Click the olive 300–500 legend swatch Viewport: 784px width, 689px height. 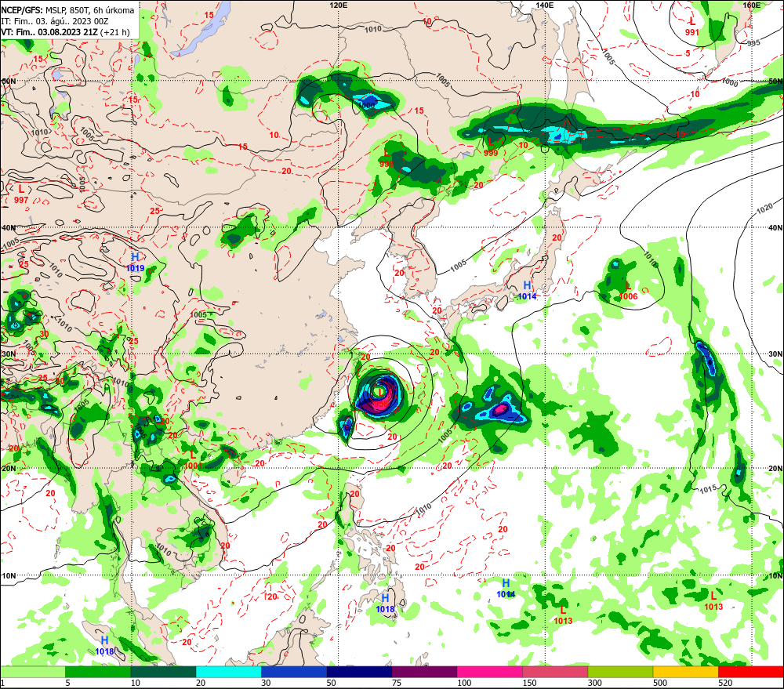click(x=620, y=672)
